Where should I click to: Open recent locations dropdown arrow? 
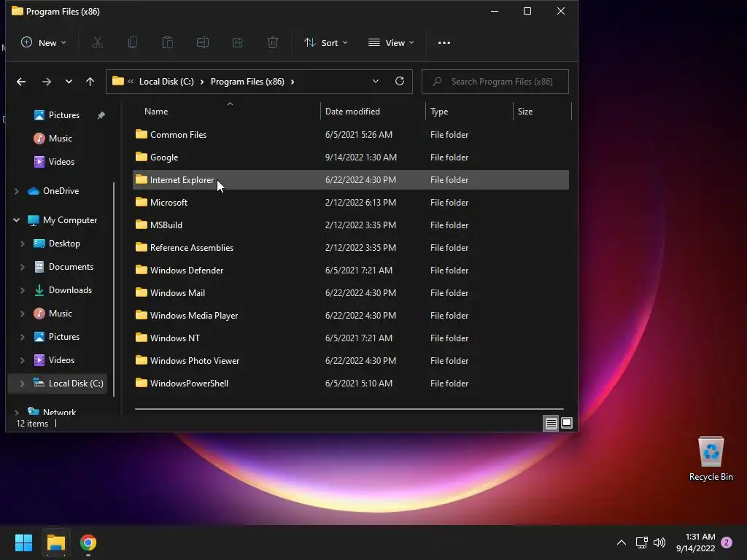69,82
